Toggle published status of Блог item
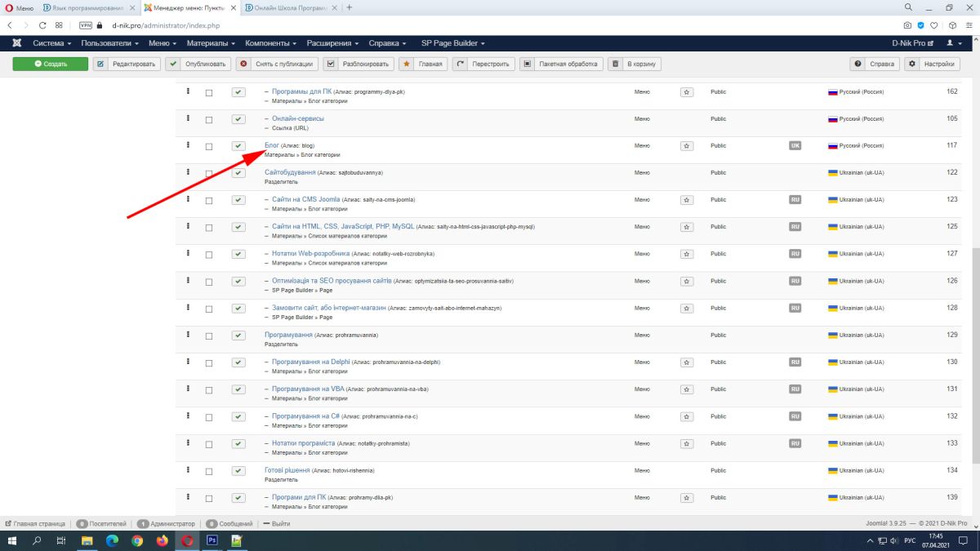980x551 pixels. pyautogui.click(x=238, y=146)
